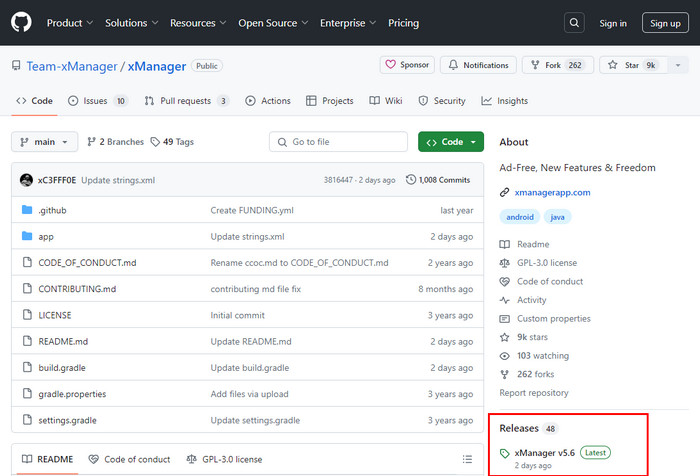Select the GPL-3.0 license tab below files
Viewport: 700px width, 476px height.
(x=224, y=459)
